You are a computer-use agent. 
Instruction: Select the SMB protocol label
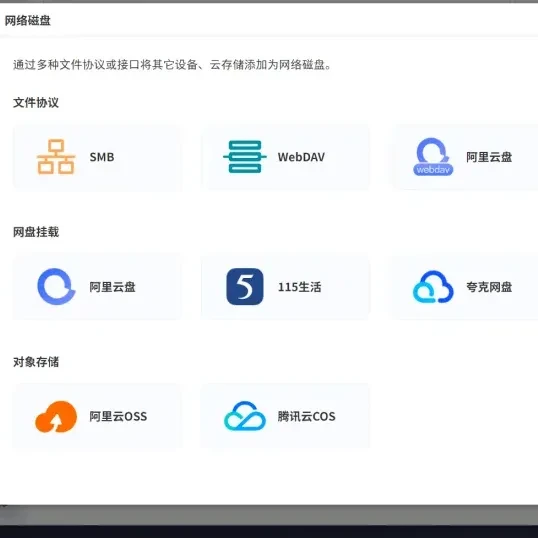click(x=102, y=157)
